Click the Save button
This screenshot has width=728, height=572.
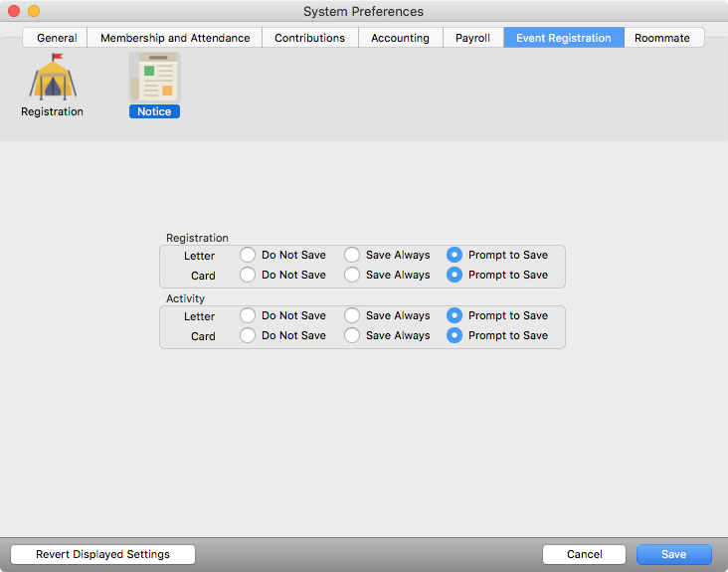pos(673,554)
